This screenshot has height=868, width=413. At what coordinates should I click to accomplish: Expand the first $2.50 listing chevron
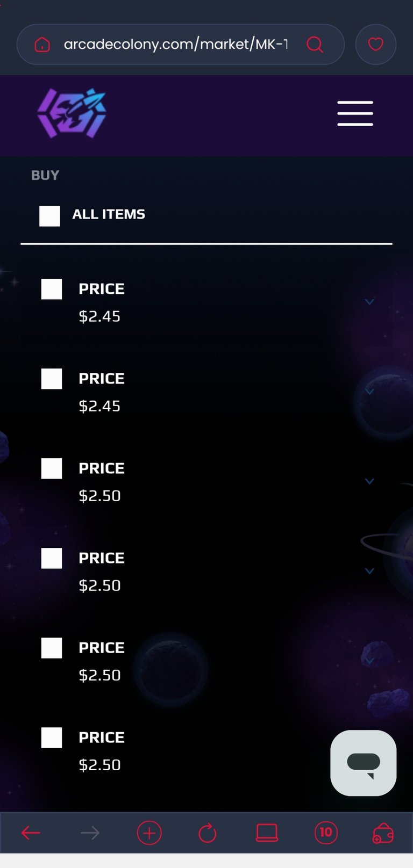click(369, 481)
